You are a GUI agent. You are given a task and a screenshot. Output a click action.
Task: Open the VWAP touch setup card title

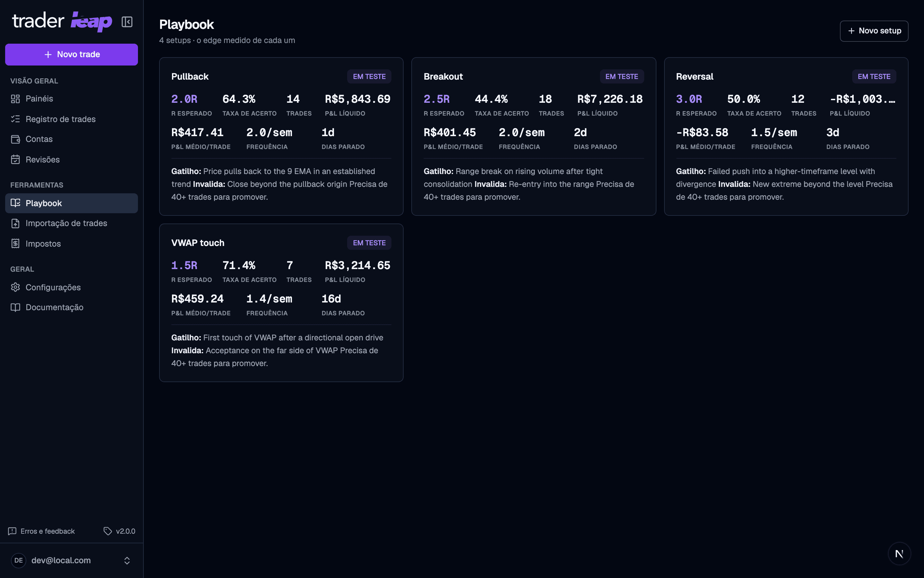point(197,243)
